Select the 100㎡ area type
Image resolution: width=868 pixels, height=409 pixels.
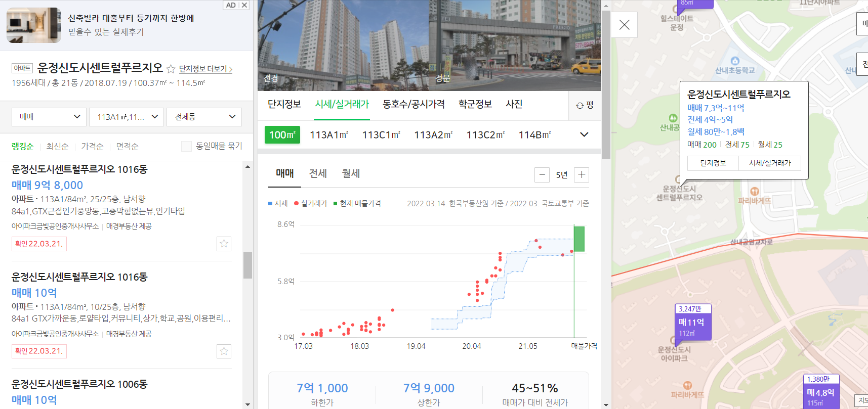click(282, 135)
